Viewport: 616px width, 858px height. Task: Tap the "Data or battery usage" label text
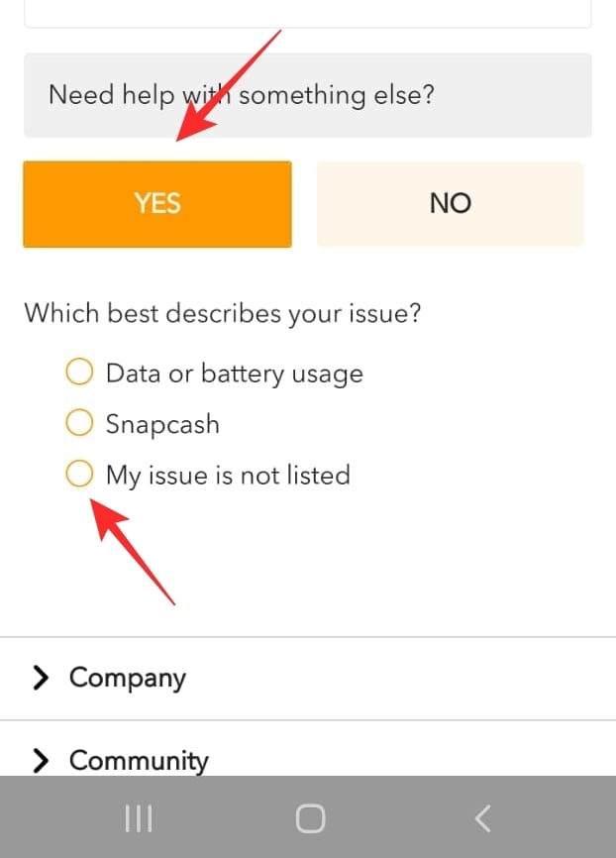click(235, 374)
